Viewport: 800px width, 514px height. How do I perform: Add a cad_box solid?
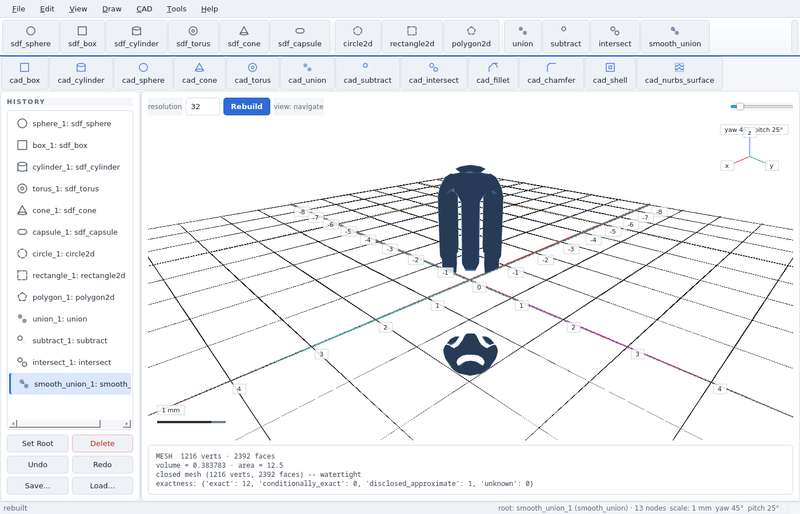click(24, 74)
